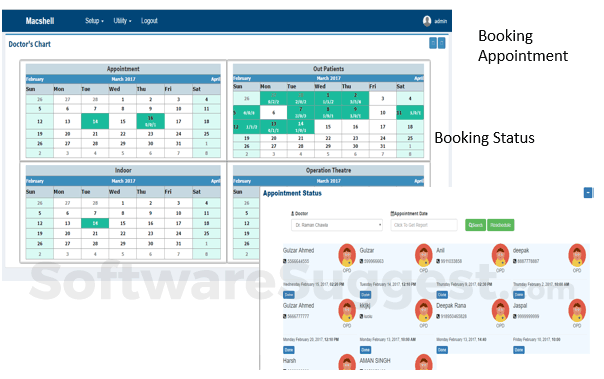Select highlighted day 16 in Appointment calendar

[x=151, y=121]
